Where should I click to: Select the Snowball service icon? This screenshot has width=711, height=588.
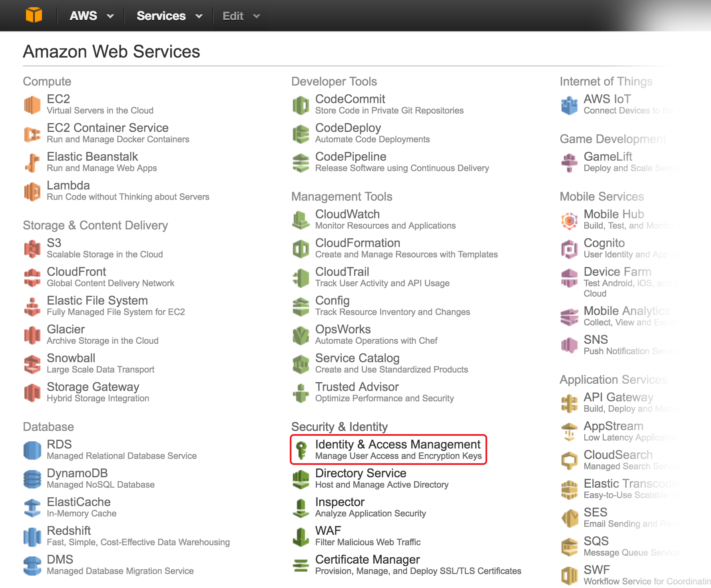pos(32,364)
